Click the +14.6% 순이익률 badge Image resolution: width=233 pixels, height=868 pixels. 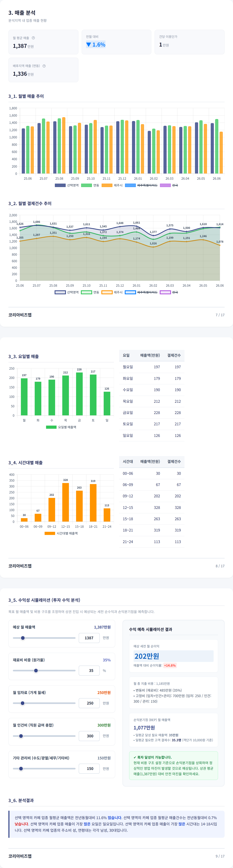pyautogui.click(x=170, y=665)
